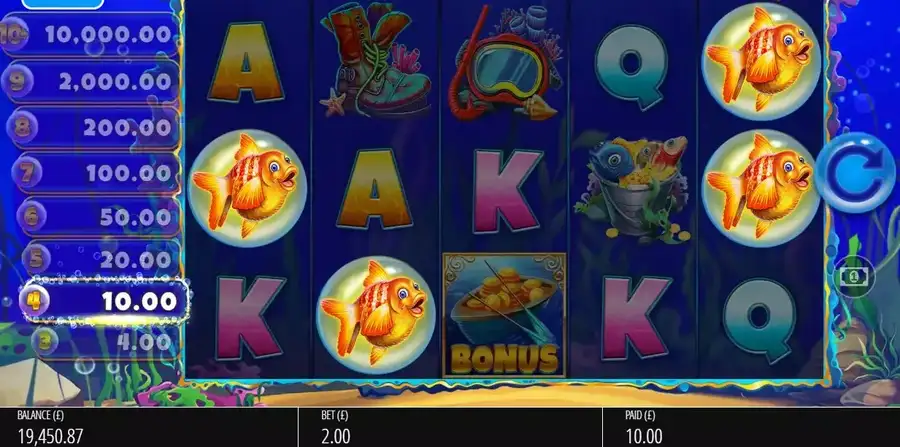Click the bucket of fish symbol

click(631, 189)
